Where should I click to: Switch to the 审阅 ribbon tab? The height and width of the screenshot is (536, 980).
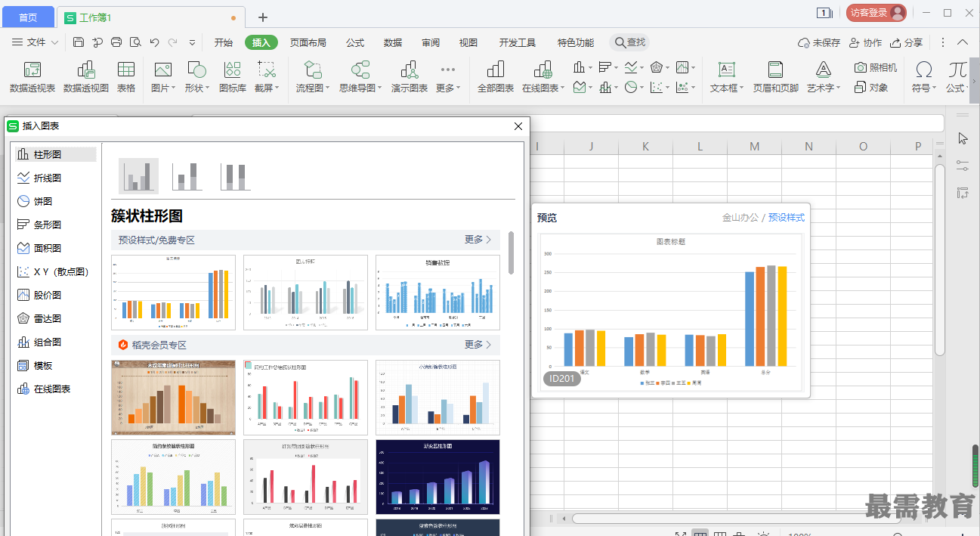[x=431, y=43]
